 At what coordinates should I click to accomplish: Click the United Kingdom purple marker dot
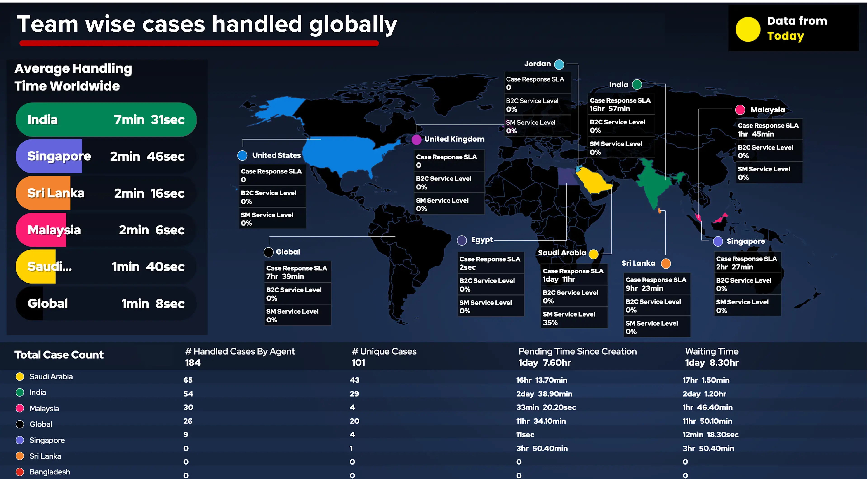pyautogui.click(x=416, y=139)
